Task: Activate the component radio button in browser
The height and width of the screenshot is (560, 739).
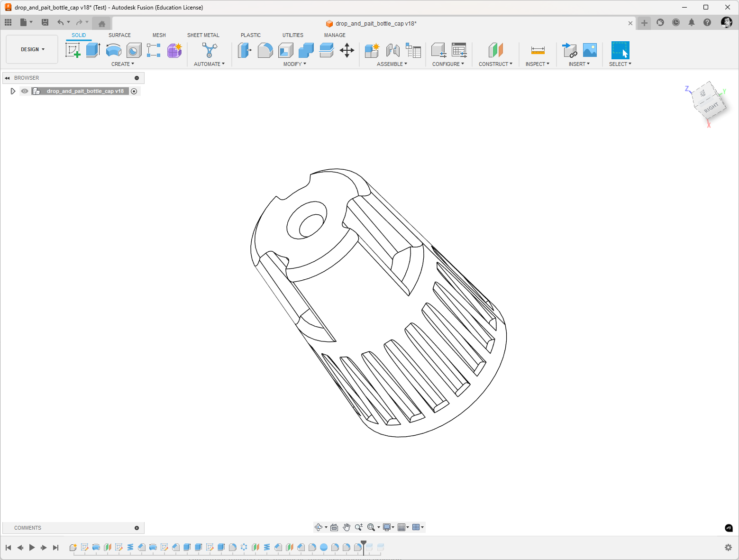Action: 134,92
